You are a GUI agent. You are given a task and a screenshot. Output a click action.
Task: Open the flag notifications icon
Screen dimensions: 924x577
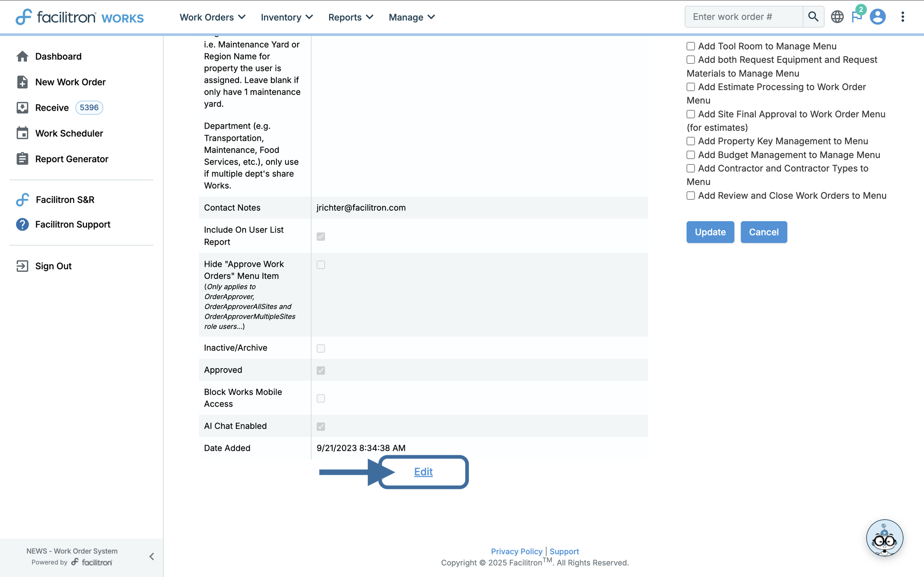coord(857,17)
